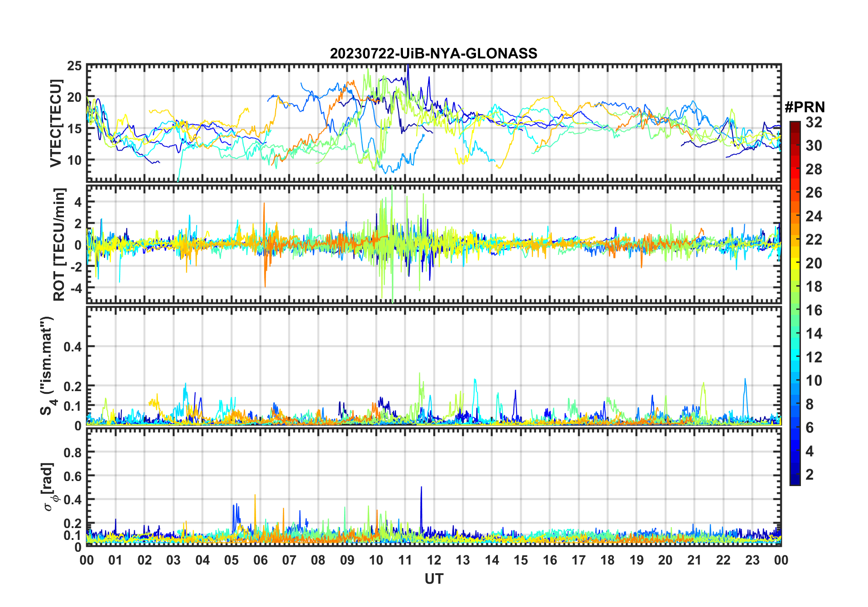Click the plot title 20230722-UiB-NYA-GLONASS
The width and height of the screenshot is (868, 607).
pyautogui.click(x=434, y=53)
